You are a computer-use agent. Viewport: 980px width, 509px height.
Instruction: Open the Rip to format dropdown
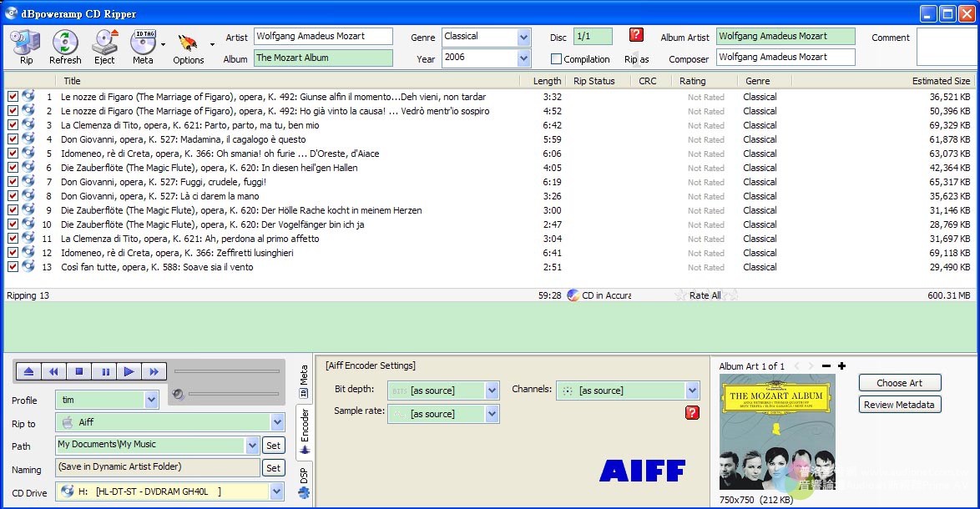pyautogui.click(x=277, y=422)
